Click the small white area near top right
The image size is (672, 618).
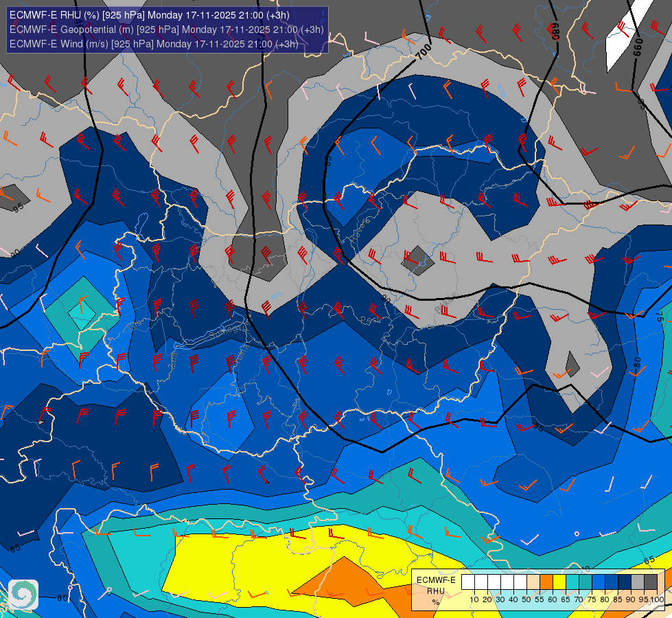tap(628, 34)
